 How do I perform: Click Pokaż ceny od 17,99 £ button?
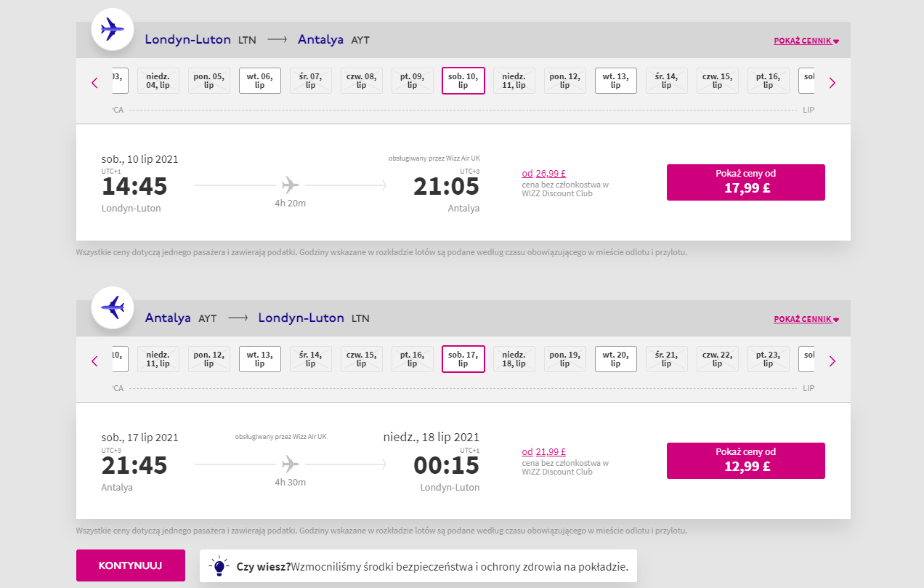[746, 182]
